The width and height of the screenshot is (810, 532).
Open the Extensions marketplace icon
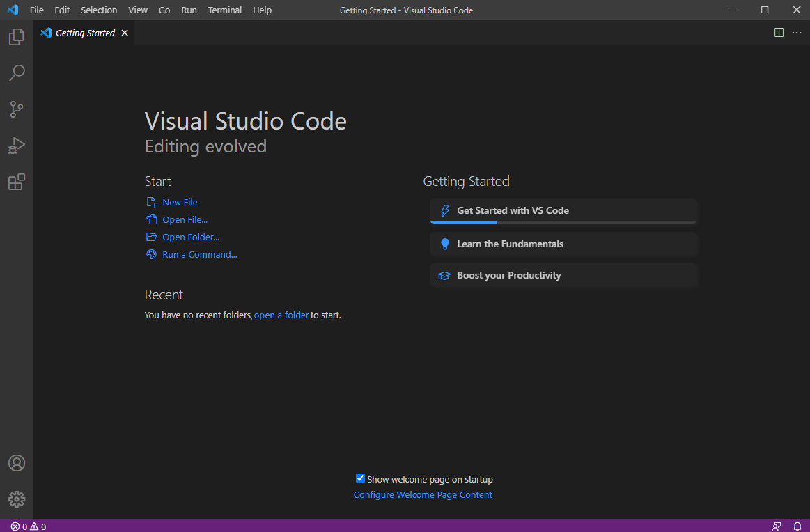coord(17,181)
